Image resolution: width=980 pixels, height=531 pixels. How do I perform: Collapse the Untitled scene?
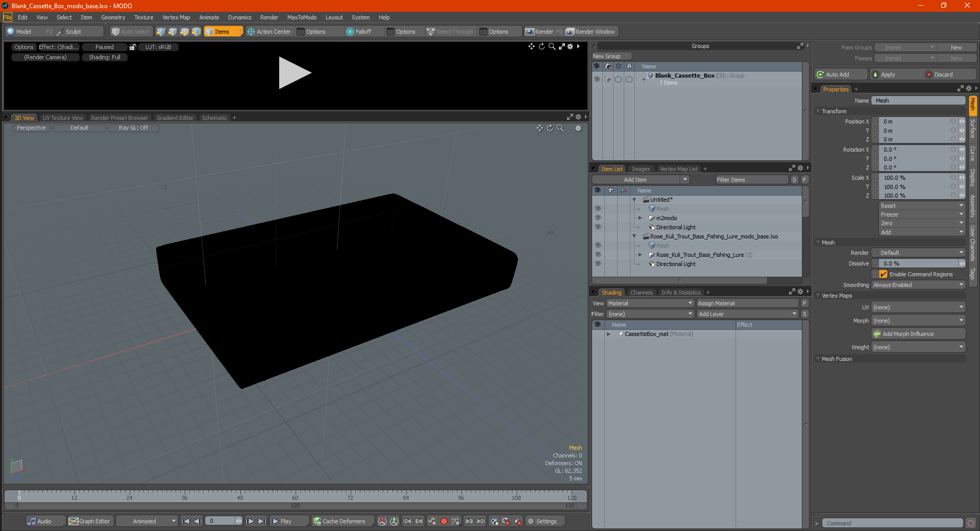tap(634, 200)
